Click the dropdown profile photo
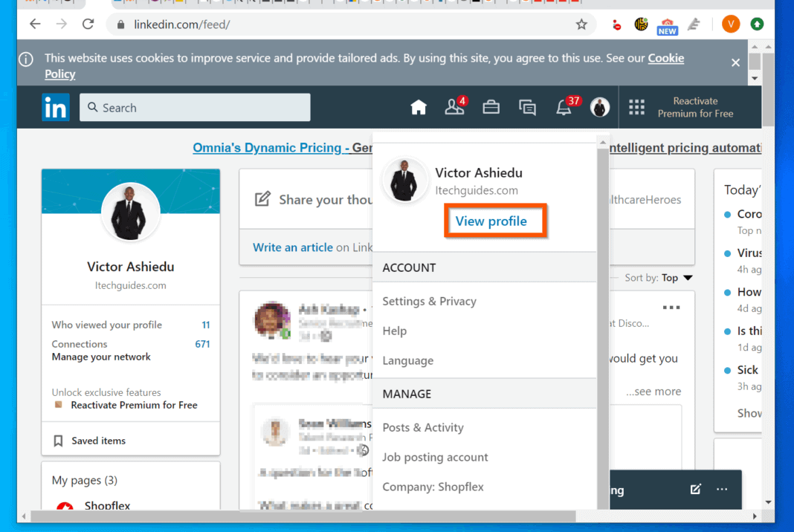This screenshot has width=794, height=532. coord(404,181)
